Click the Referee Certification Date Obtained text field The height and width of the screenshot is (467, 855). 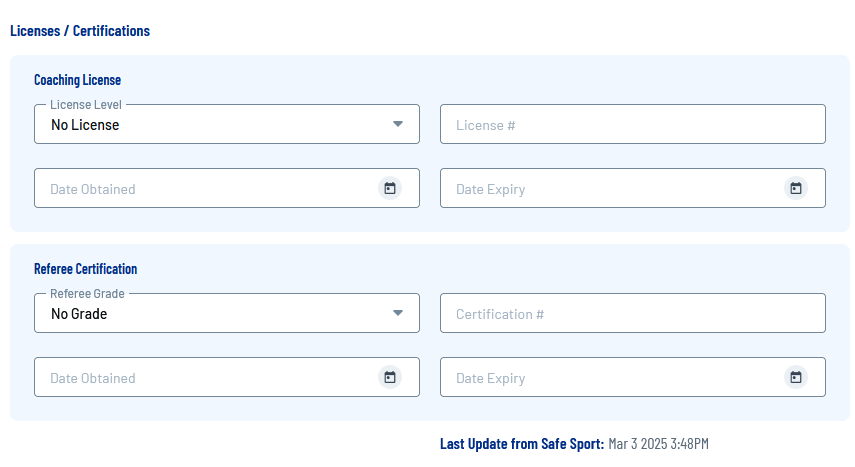click(x=200, y=378)
